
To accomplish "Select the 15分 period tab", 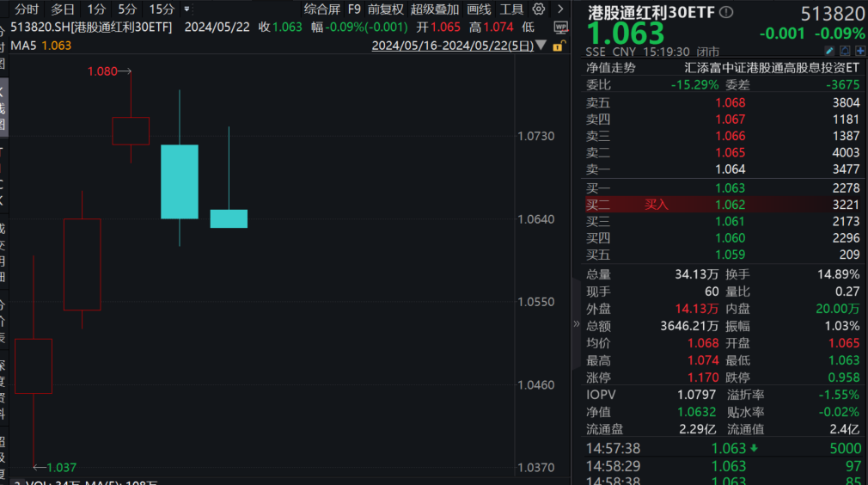I will (x=161, y=9).
